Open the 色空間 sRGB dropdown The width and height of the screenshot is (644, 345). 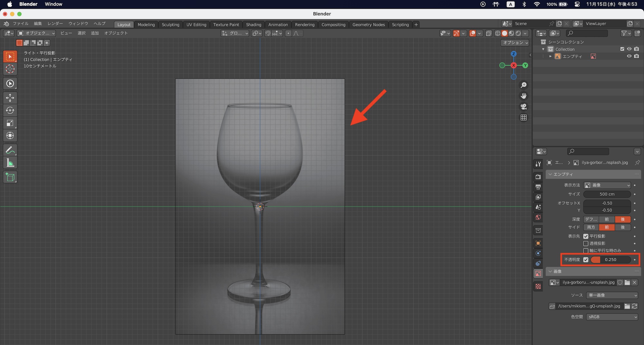[612, 317]
